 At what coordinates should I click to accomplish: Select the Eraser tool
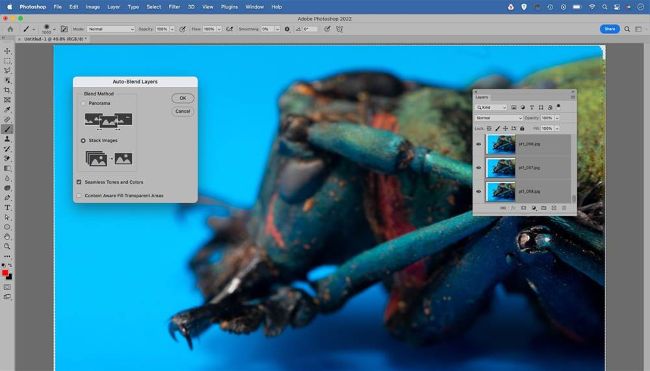pyautogui.click(x=7, y=158)
